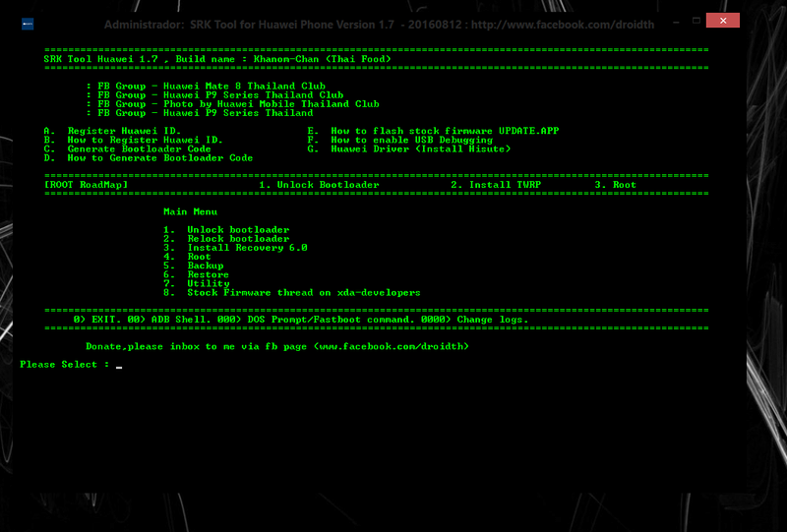
Task: Click option E 'How to flash stock firmware UPDATE.APP'
Action: [433, 131]
